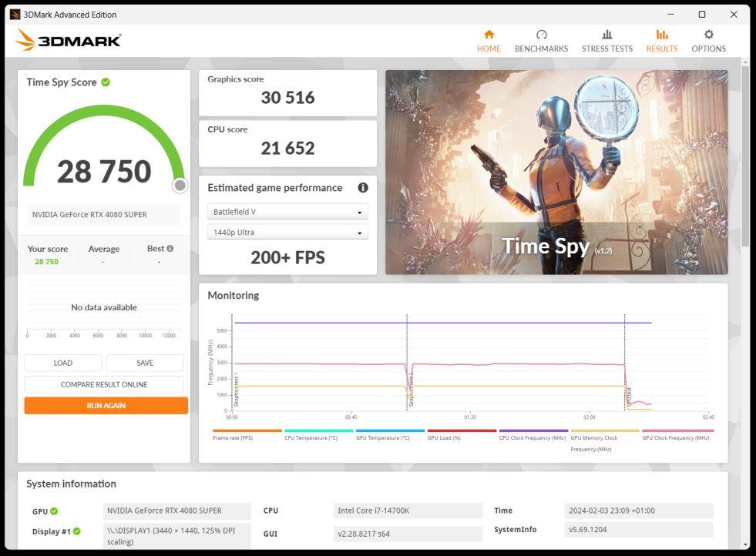Switch to the Benchmarks tab
The width and height of the screenshot is (756, 556).
pyautogui.click(x=541, y=41)
